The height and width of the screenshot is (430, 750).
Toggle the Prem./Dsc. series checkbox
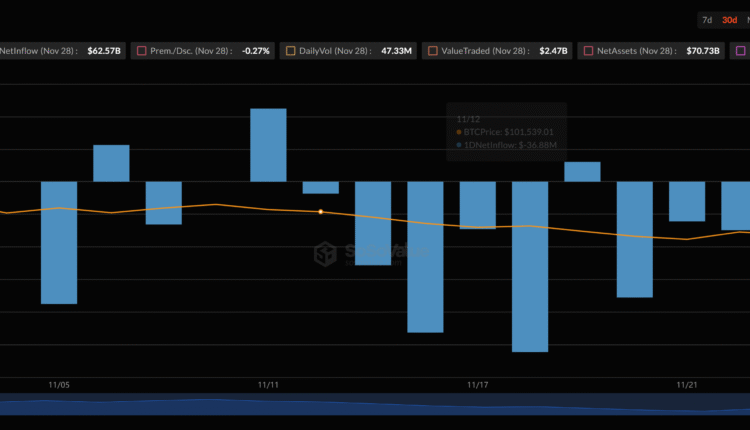[x=141, y=50]
